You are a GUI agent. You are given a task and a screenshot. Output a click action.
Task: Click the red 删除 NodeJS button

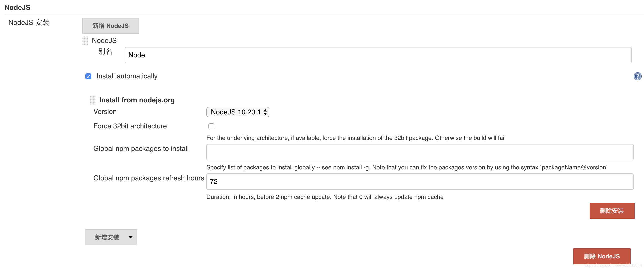pos(602,256)
